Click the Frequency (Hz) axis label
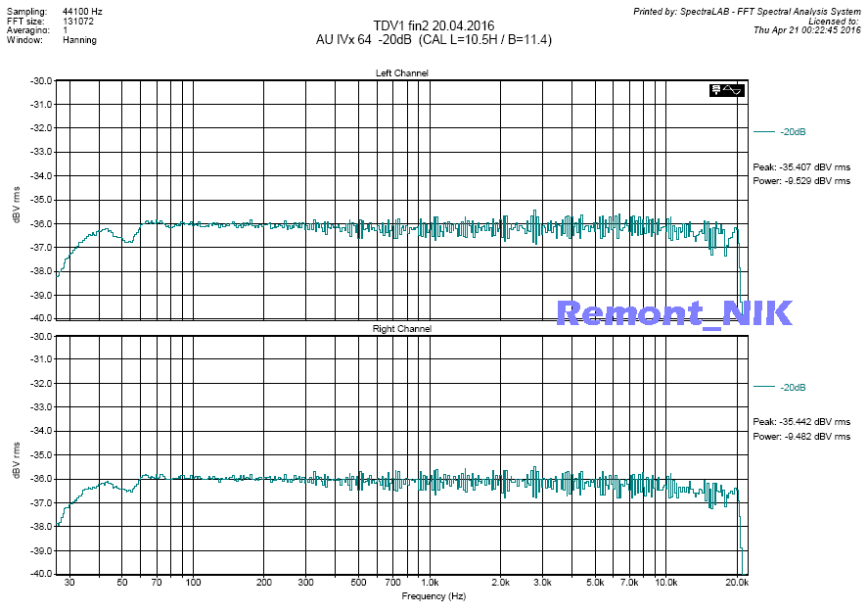 [434, 595]
